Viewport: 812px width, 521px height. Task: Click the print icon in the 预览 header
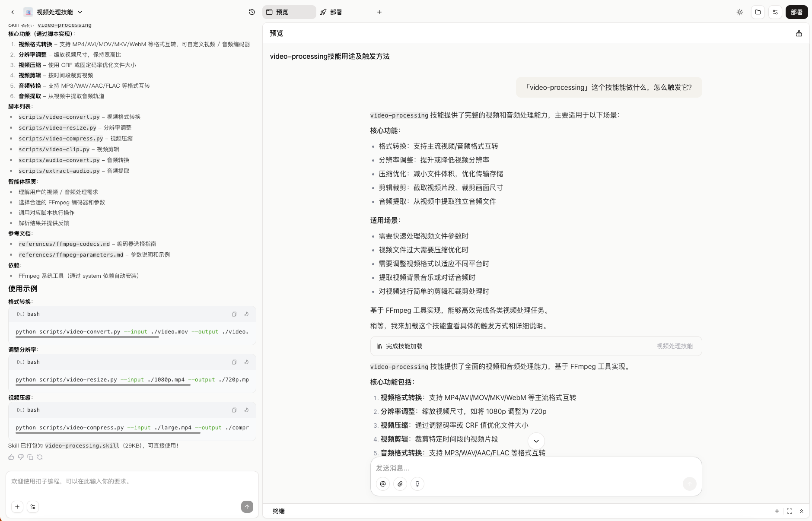[x=798, y=33]
